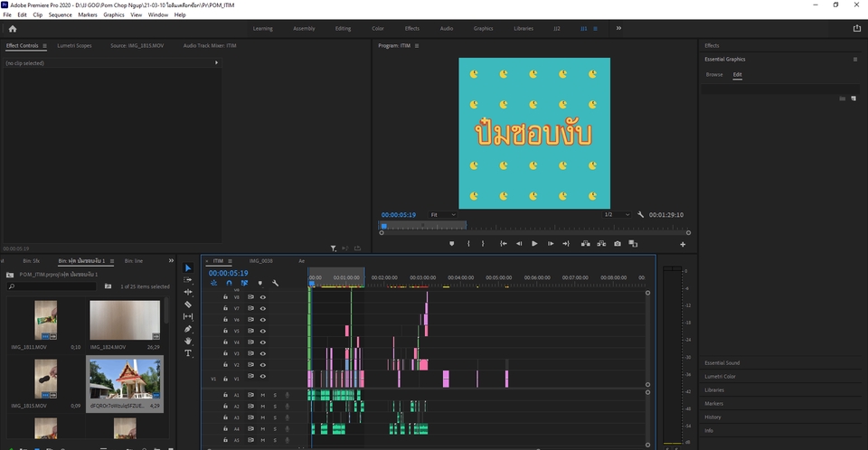Expand Effect Controls timeline arrow

tap(216, 63)
